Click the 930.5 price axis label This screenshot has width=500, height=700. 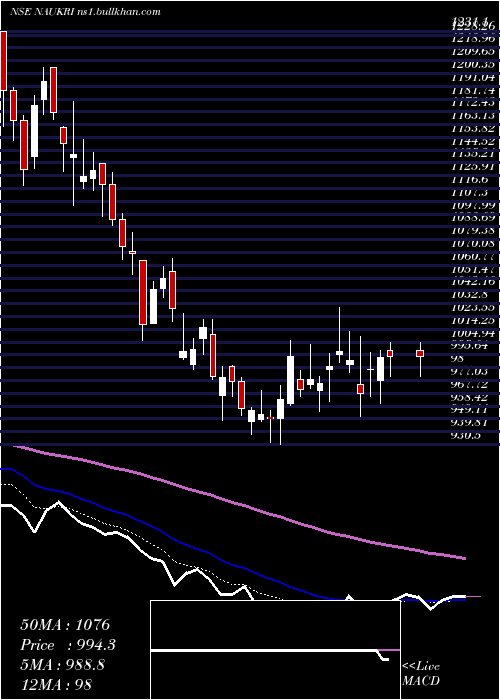pos(466,435)
